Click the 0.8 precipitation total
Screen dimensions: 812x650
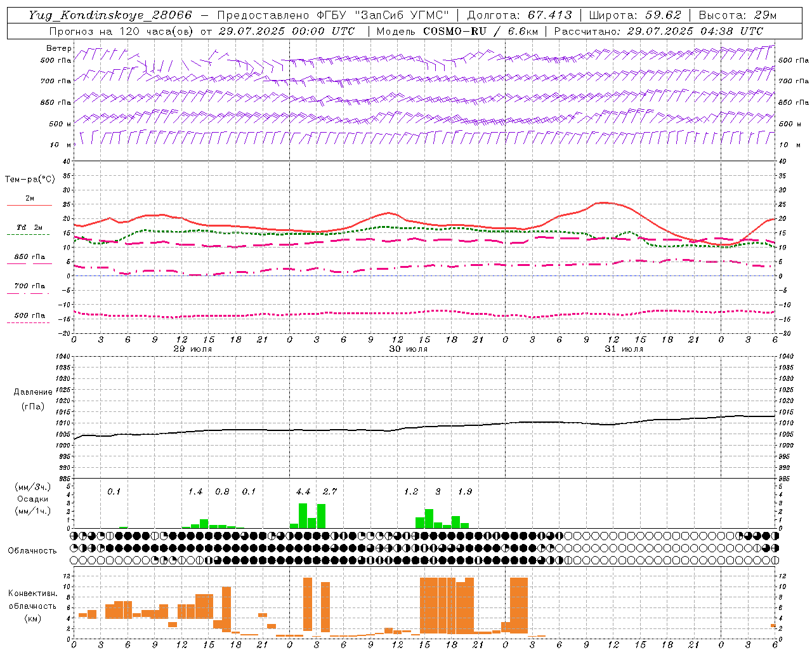click(x=222, y=492)
